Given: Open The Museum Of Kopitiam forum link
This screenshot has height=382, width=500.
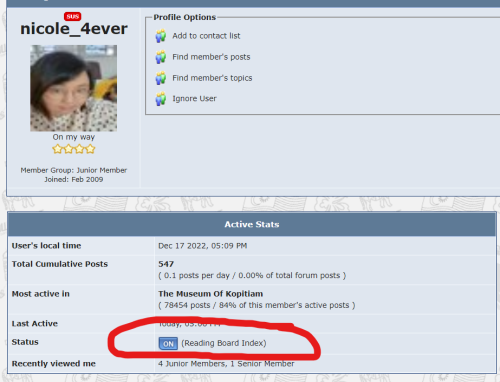Looking at the screenshot, I should pyautogui.click(x=211, y=294).
